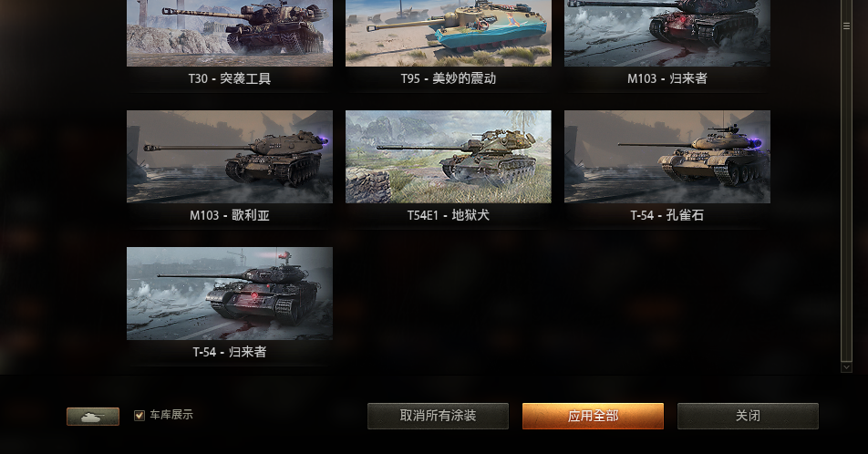Click the 取消所有涂装 button
The height and width of the screenshot is (454, 868).
[x=438, y=416]
